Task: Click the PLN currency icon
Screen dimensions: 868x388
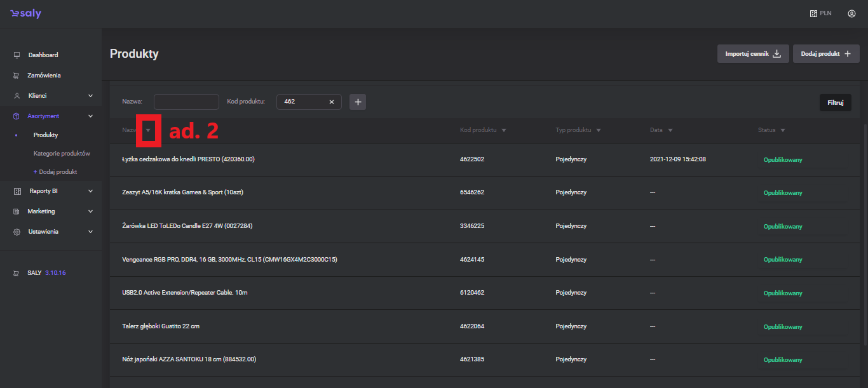Action: click(x=813, y=13)
